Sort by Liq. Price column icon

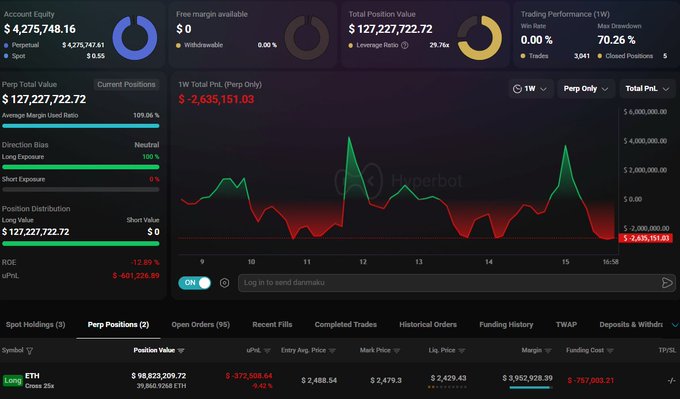[x=461, y=350]
